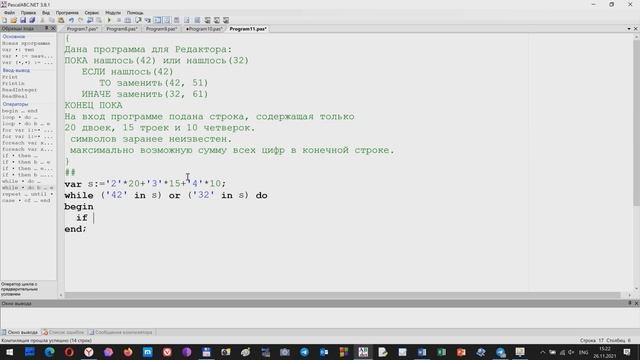Open Word from the taskbar
The image size is (640, 360).
[x=422, y=352]
